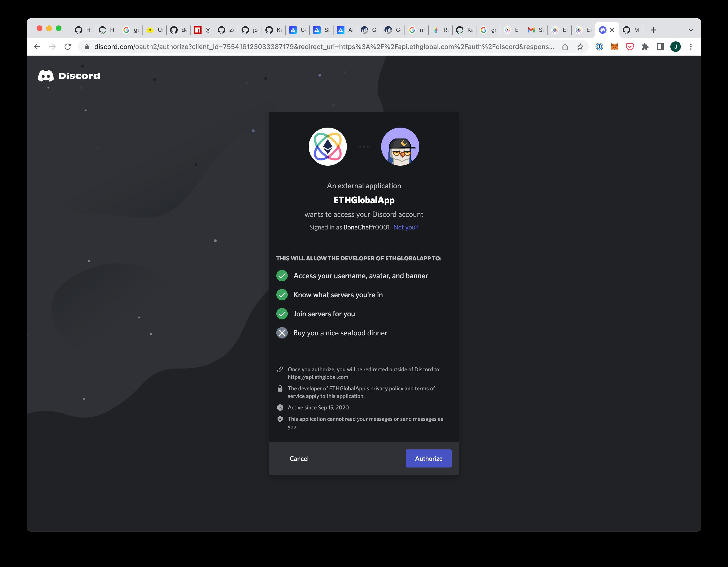Viewport: 728px width, 567px height.
Task: Click the chain link icon beside redirect notice
Action: [x=280, y=369]
